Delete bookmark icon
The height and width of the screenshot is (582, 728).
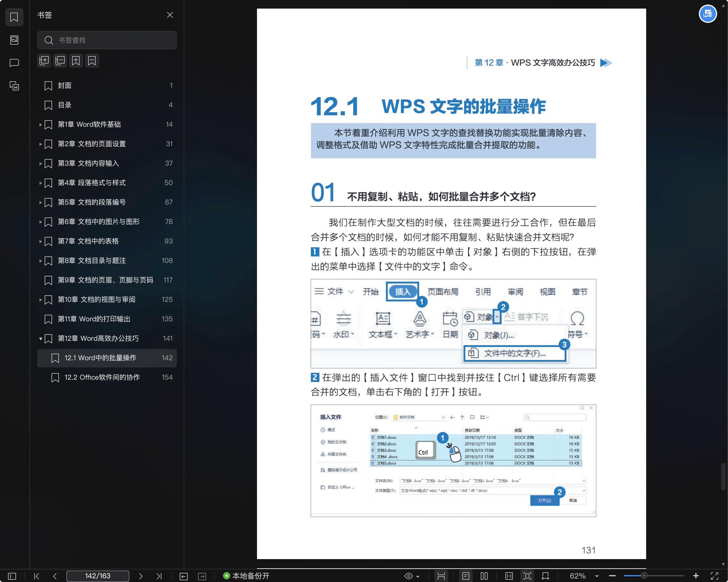92,61
